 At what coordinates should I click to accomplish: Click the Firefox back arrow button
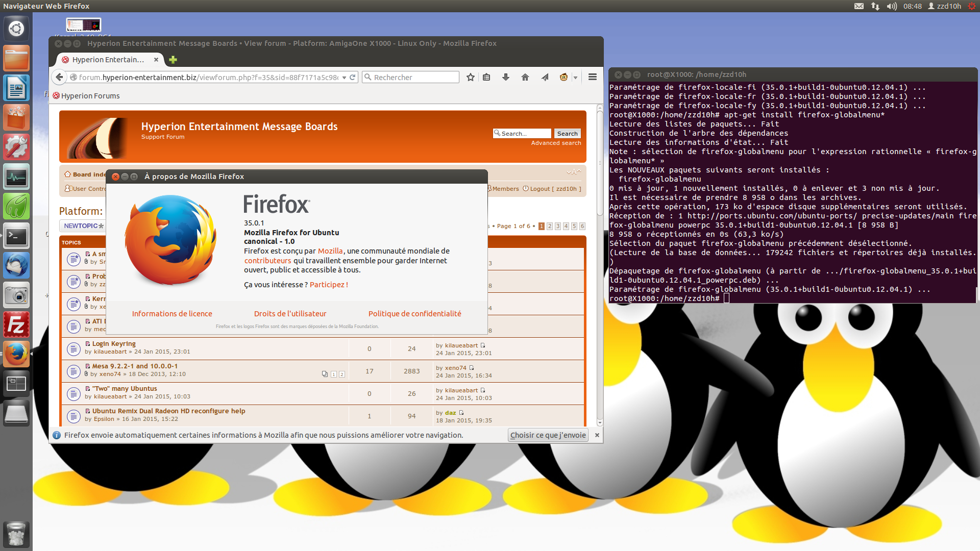pos(60,77)
